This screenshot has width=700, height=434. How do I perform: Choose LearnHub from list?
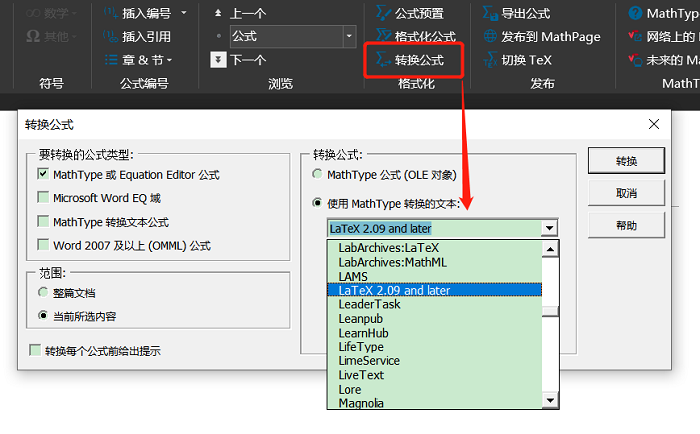pos(434,333)
